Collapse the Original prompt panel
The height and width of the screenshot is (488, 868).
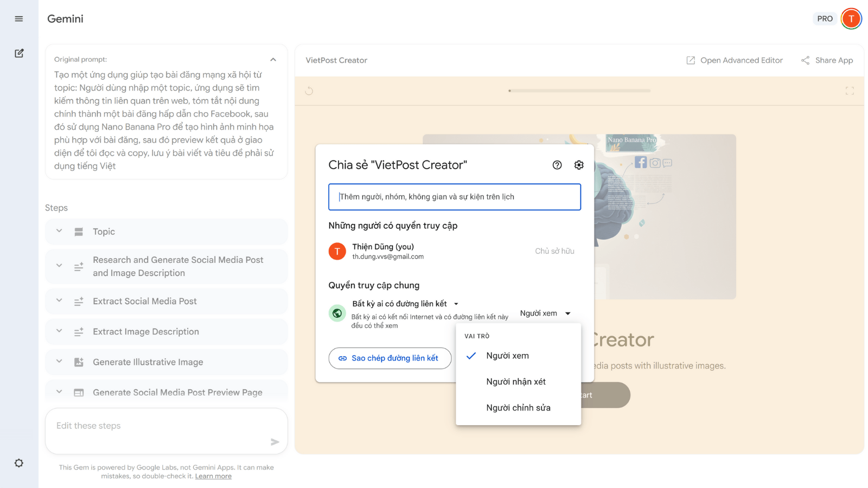click(273, 60)
